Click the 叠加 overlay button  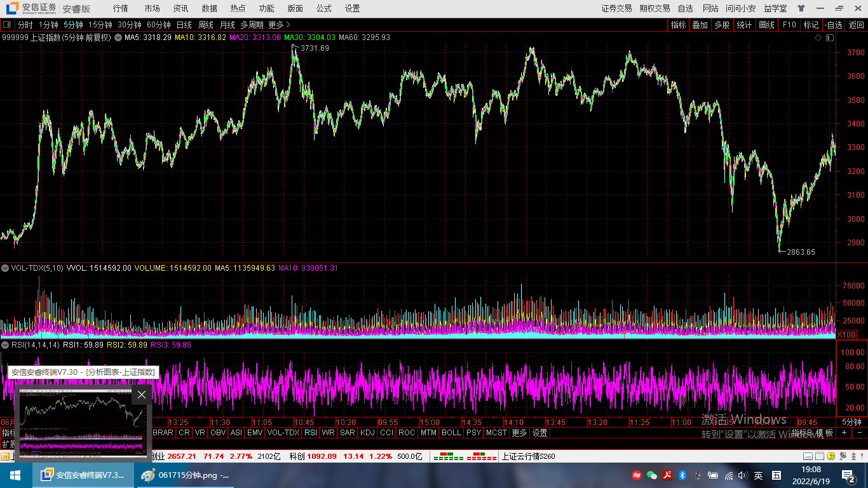click(700, 25)
